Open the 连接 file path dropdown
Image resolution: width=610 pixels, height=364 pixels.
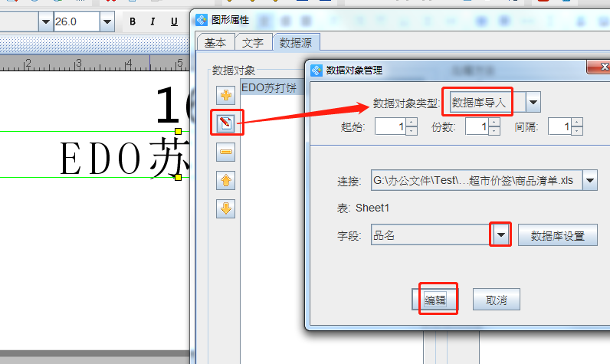589,181
